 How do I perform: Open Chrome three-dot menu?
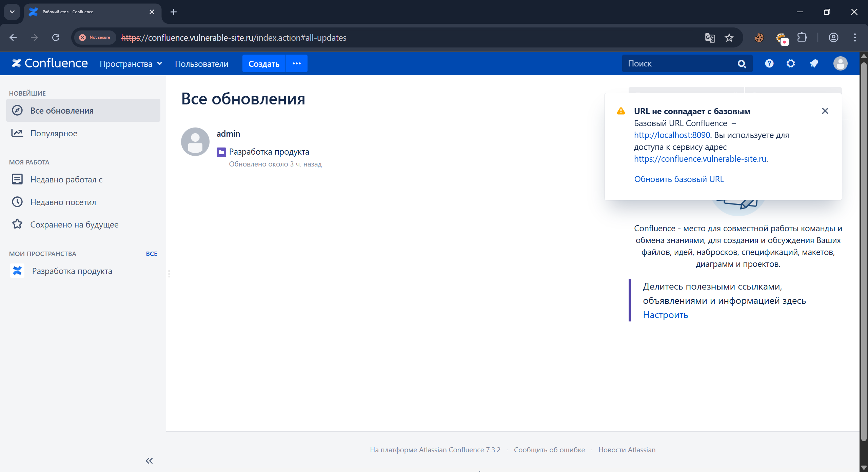855,37
